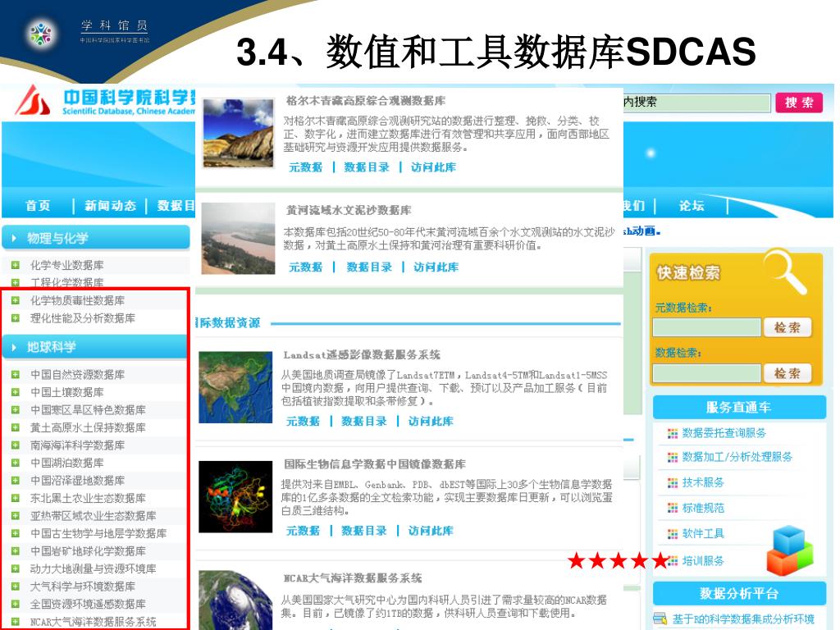Image resolution: width=840 pixels, height=630 pixels.
Task: Open 亚热带区域农业生态数据库 tree item
Action: [x=94, y=515]
